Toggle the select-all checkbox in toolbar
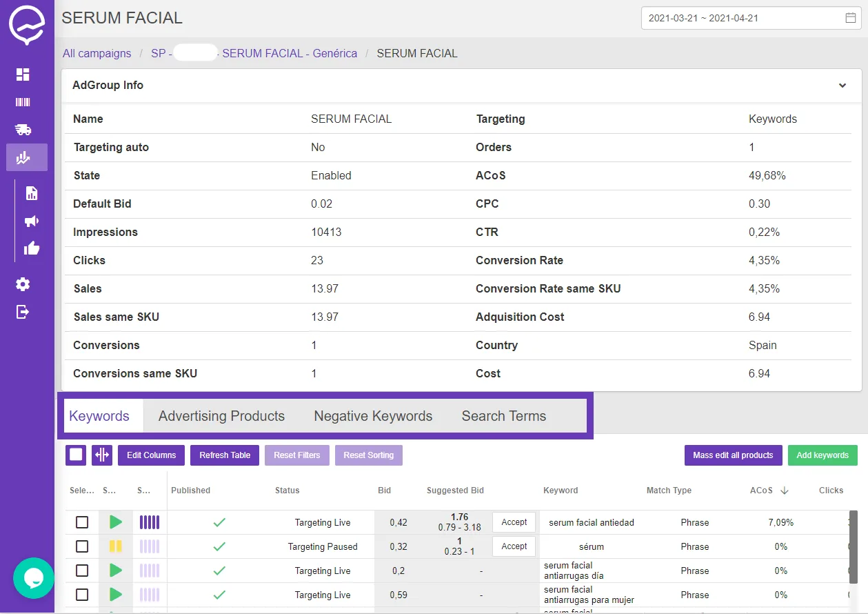 click(x=76, y=455)
